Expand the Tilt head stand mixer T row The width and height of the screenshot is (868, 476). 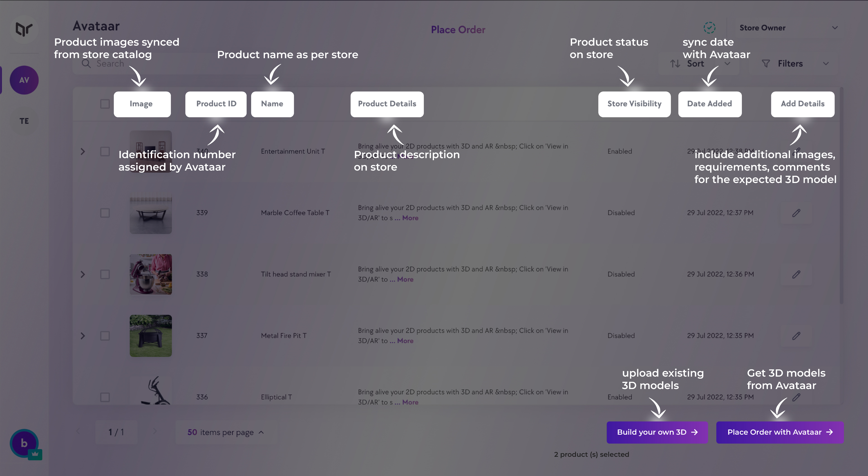(x=83, y=274)
